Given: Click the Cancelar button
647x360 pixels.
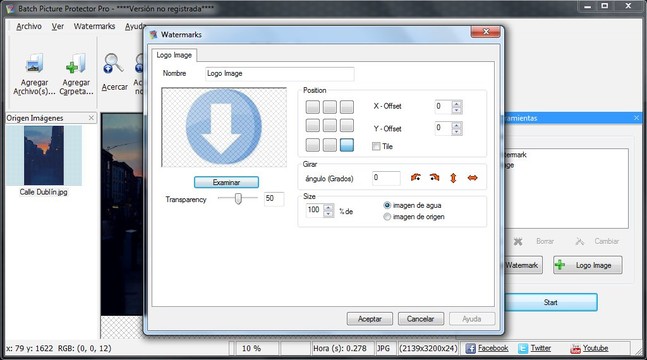Looking at the screenshot, I should tap(420, 319).
